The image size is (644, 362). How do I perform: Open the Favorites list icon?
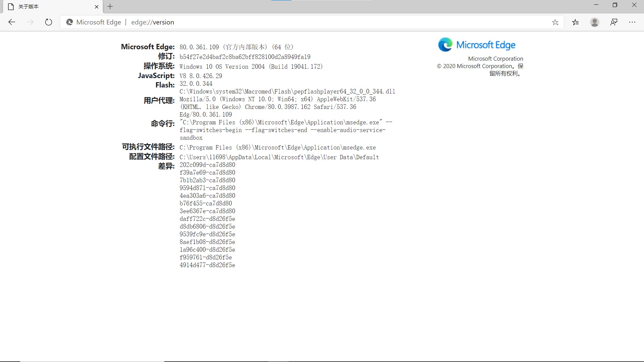(576, 22)
